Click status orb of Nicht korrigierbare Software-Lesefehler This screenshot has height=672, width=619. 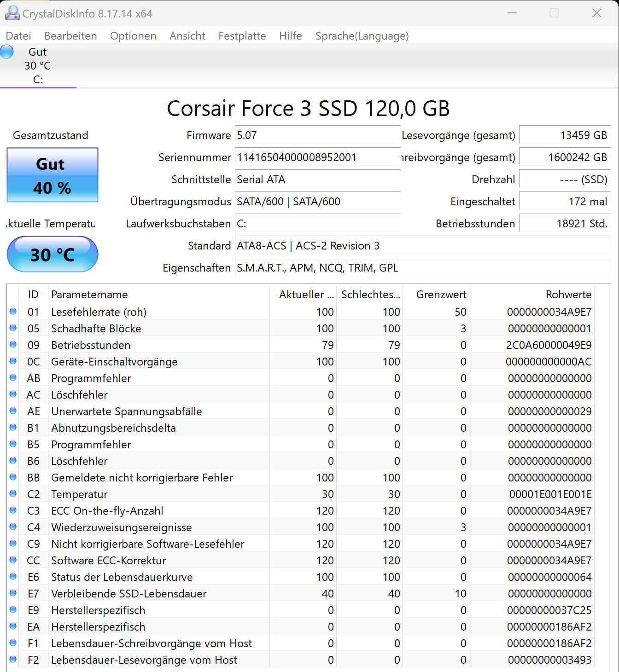pos(13,543)
